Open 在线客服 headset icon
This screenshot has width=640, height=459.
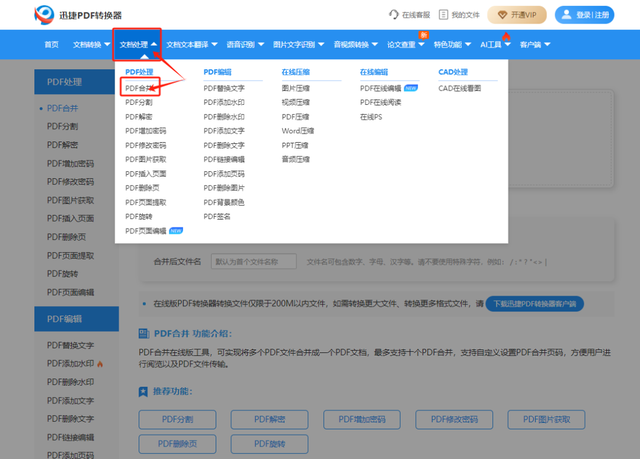393,15
